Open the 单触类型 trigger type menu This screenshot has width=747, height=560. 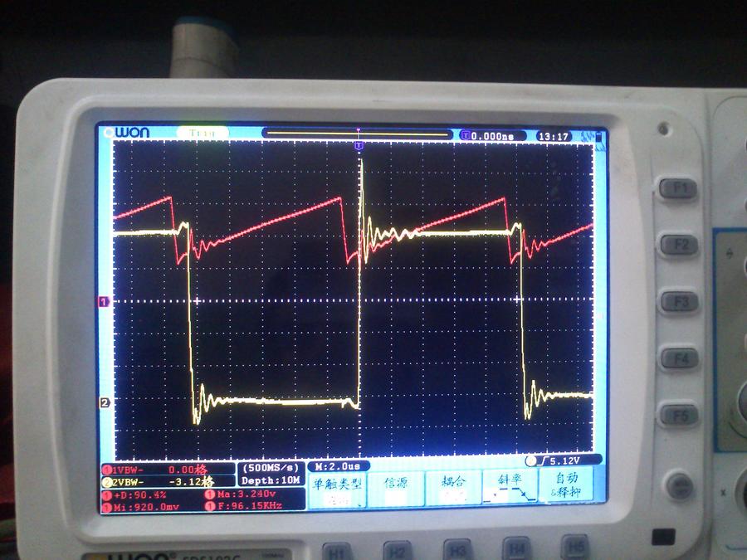337,486
